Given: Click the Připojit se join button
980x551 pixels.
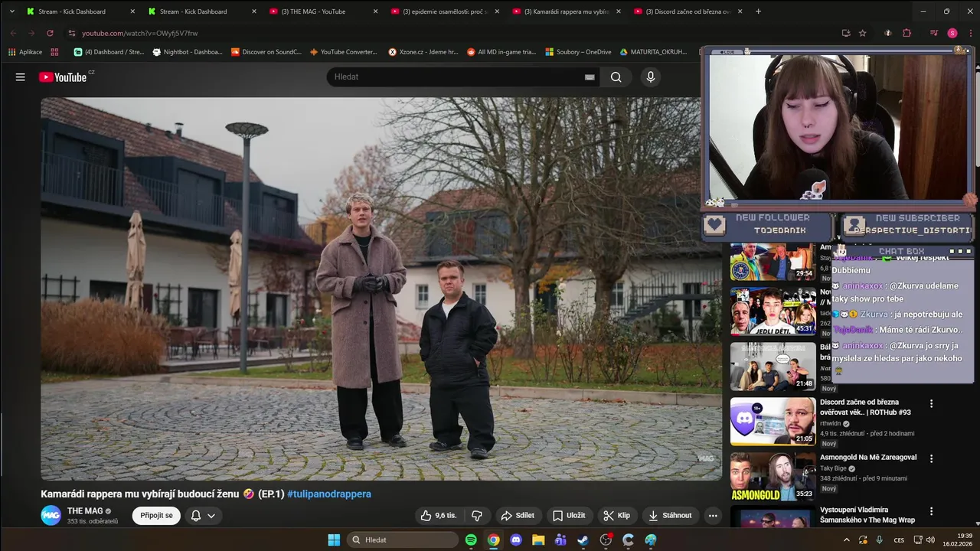Looking at the screenshot, I should [x=156, y=516].
